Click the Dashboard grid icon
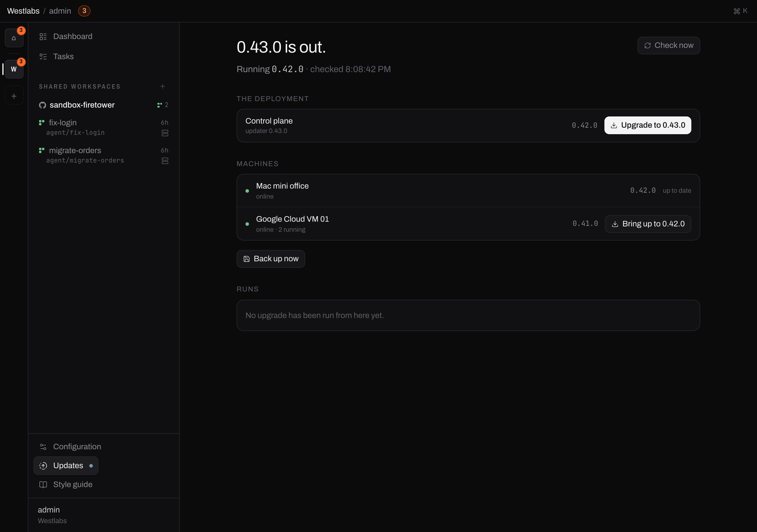Screen dimensions: 757x532 [x=43, y=37]
